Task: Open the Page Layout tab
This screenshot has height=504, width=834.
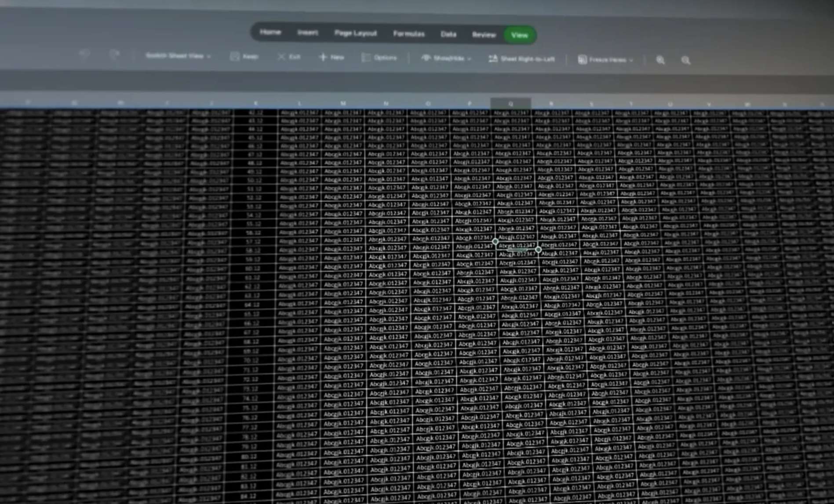Action: [x=355, y=33]
